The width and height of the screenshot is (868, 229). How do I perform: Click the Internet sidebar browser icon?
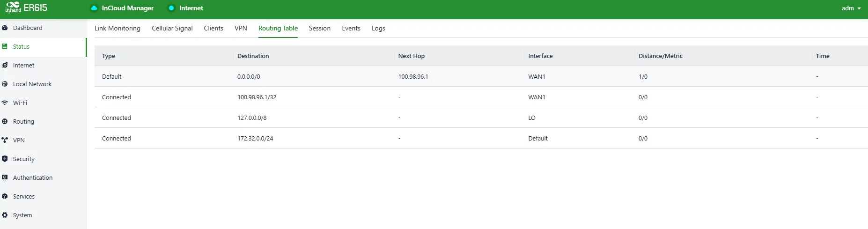[5, 65]
